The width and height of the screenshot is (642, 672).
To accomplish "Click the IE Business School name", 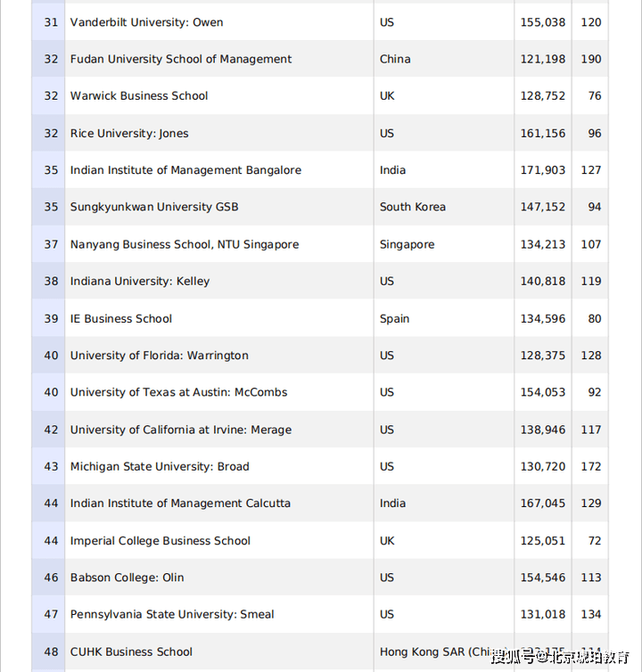I will pyautogui.click(x=121, y=319).
